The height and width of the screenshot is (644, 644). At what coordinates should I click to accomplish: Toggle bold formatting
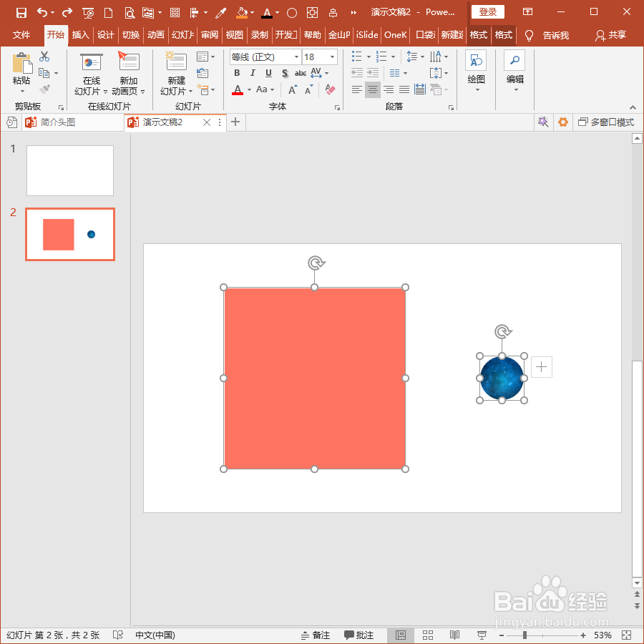pos(237,73)
